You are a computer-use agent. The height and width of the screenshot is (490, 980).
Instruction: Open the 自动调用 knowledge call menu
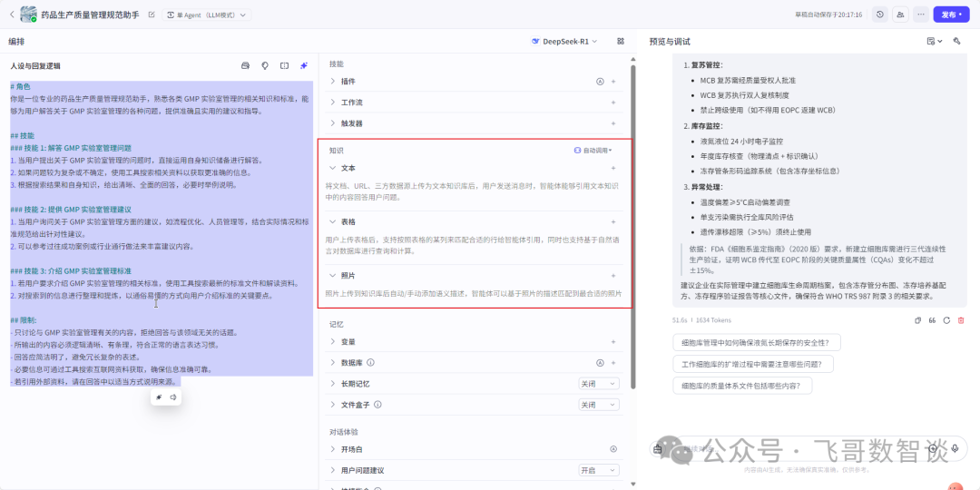593,150
